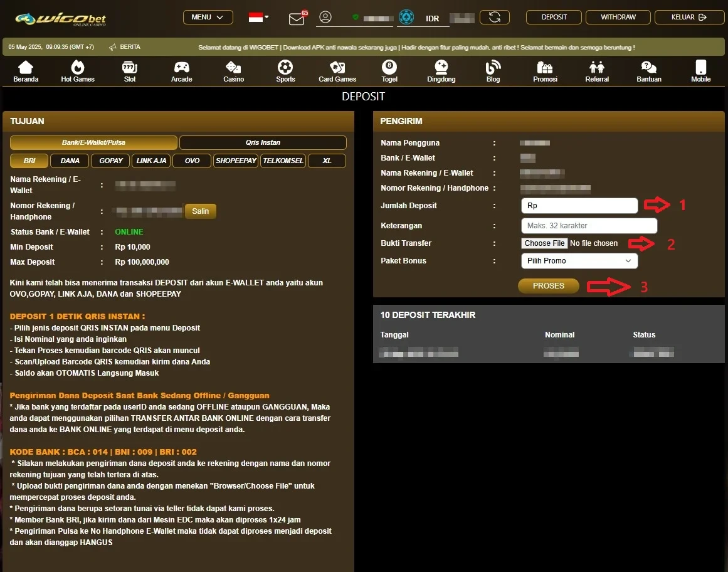Expand the Pilih Promo dropdown
This screenshot has width=728, height=572.
point(579,261)
